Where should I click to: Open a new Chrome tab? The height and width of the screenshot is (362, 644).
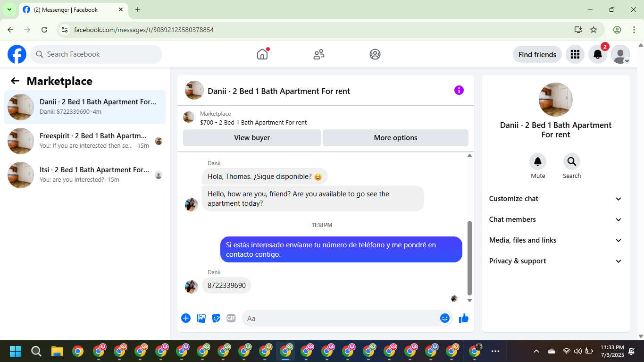click(x=137, y=9)
